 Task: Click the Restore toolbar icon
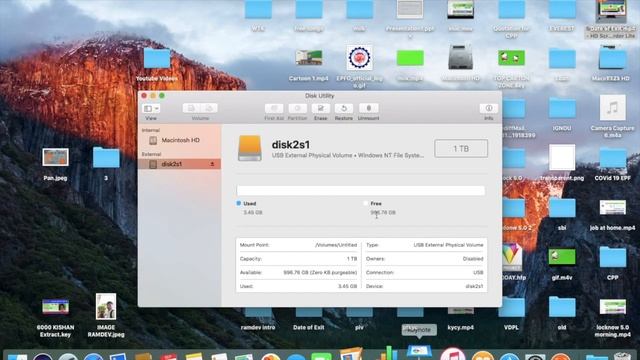point(344,108)
